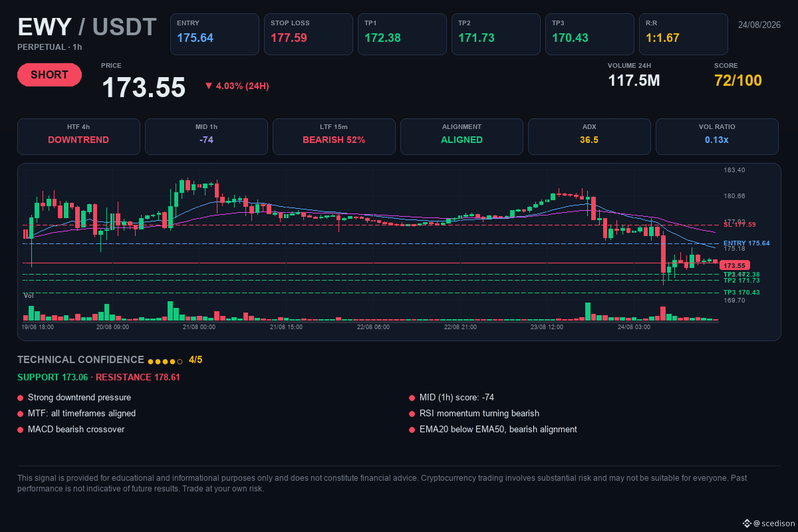Screen dimensions: 798x532
Task: Click the 180.66 price axis label
Action: pyautogui.click(x=734, y=196)
